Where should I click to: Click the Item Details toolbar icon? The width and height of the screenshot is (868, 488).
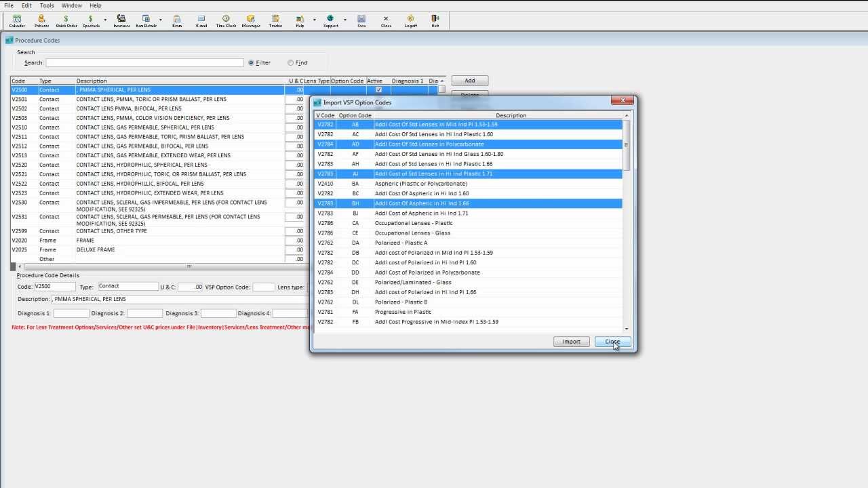[146, 21]
